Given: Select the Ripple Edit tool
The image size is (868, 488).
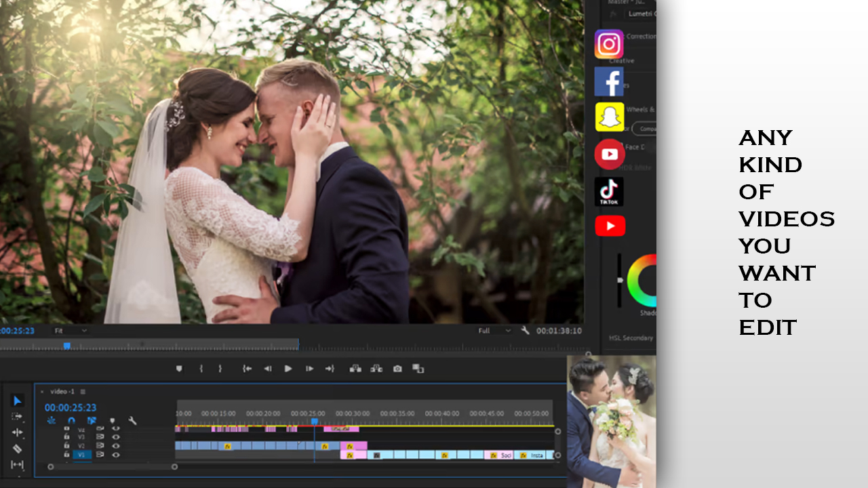Looking at the screenshot, I should (18, 432).
